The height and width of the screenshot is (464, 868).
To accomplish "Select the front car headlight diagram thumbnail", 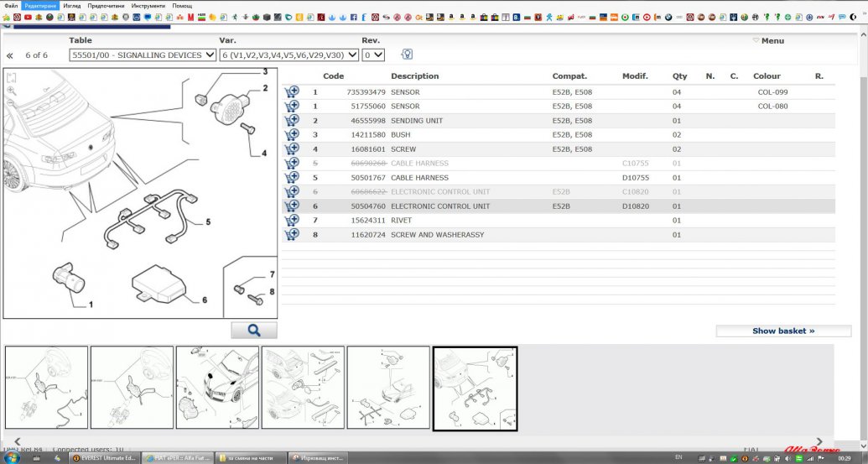I will click(217, 388).
